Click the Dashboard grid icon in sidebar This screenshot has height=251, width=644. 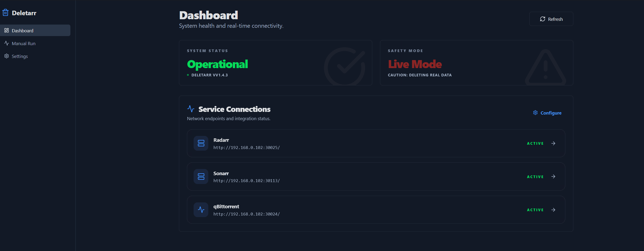tap(7, 30)
